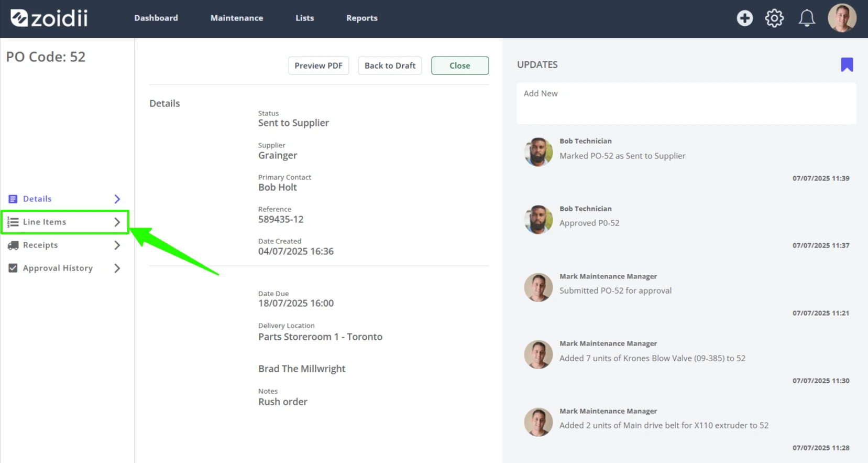This screenshot has width=868, height=463.
Task: Open the notifications bell
Action: pyautogui.click(x=807, y=18)
